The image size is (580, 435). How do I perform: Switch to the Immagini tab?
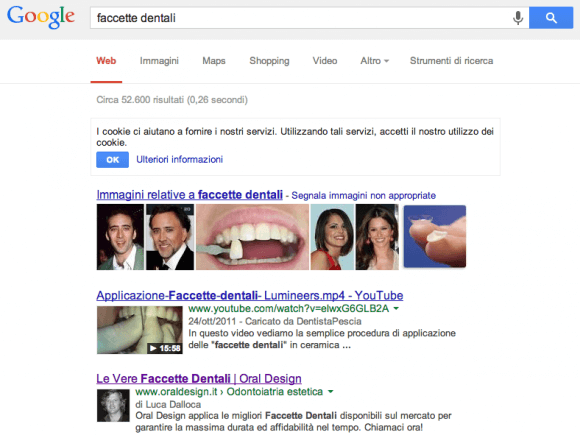159,61
